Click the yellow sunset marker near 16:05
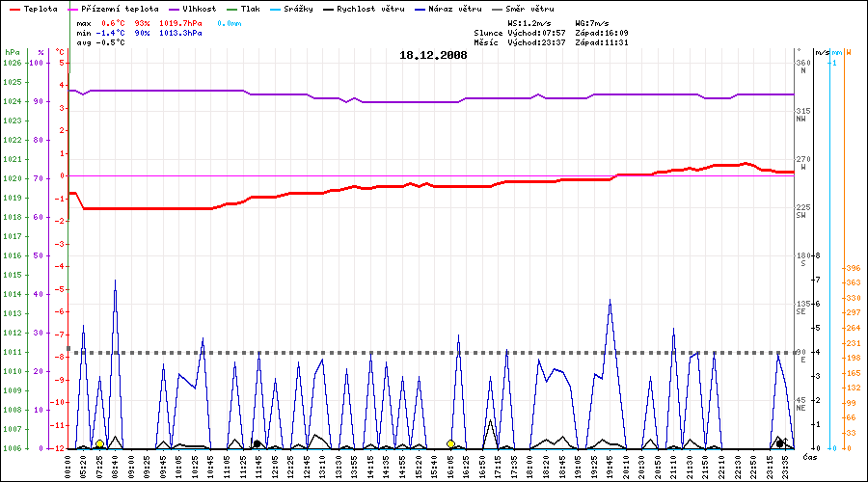Image resolution: width=868 pixels, height=482 pixels. tap(450, 443)
